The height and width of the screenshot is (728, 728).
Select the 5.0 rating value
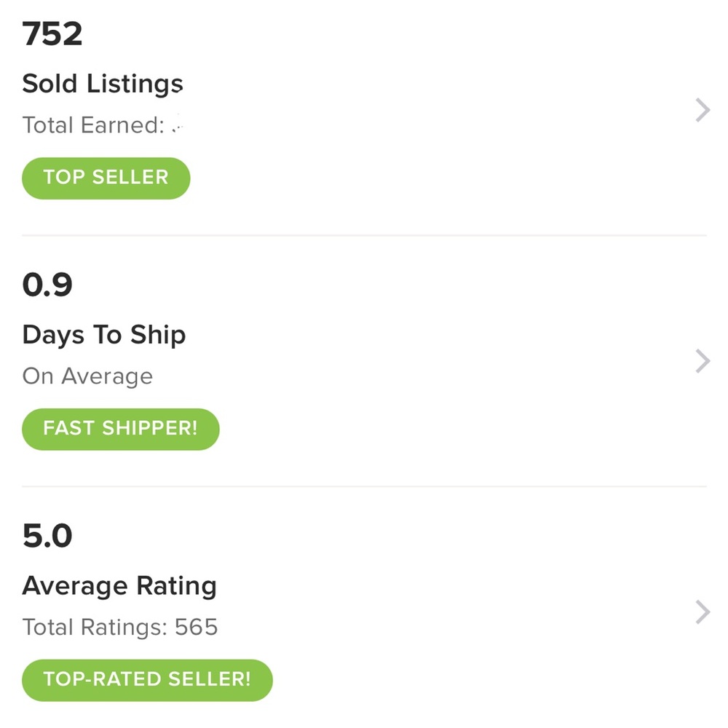[47, 535]
